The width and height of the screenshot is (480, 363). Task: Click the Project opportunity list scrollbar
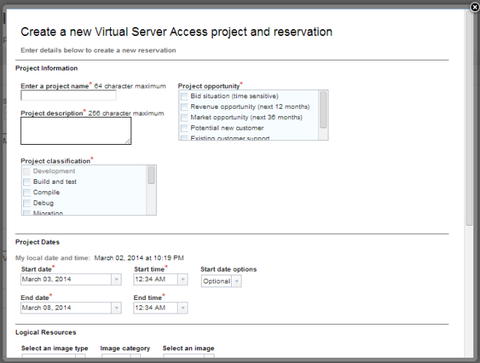point(323,115)
